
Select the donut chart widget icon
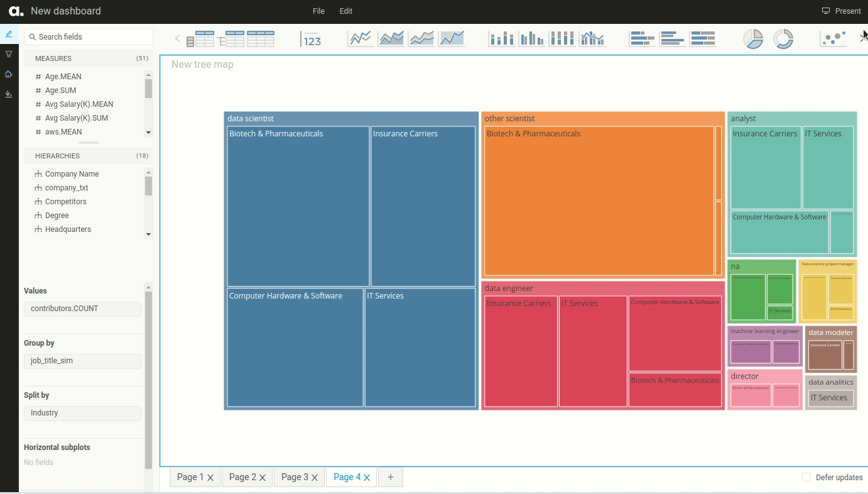(783, 39)
